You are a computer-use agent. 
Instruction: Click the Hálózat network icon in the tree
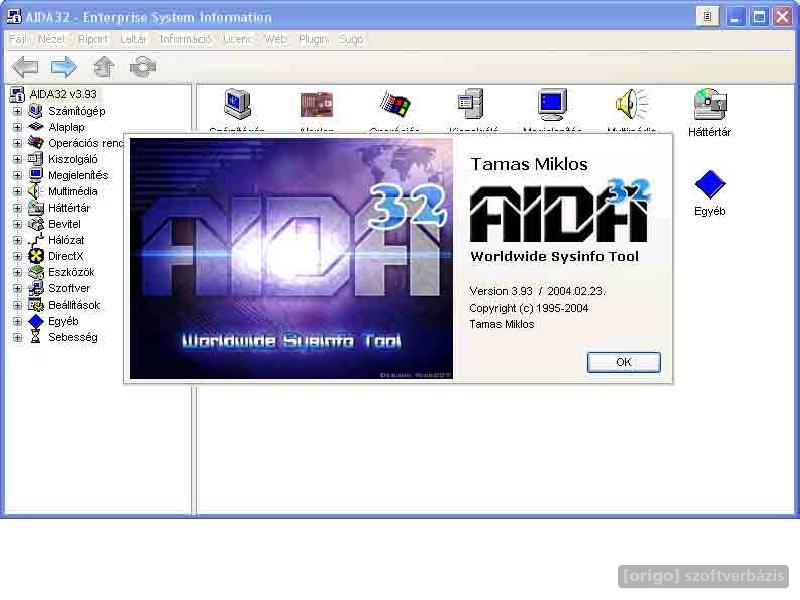(35, 240)
